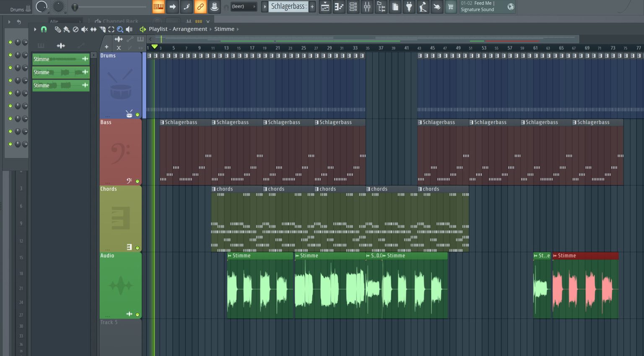Click the green speaker icon before Playlist title
644x356 pixels.
point(143,29)
